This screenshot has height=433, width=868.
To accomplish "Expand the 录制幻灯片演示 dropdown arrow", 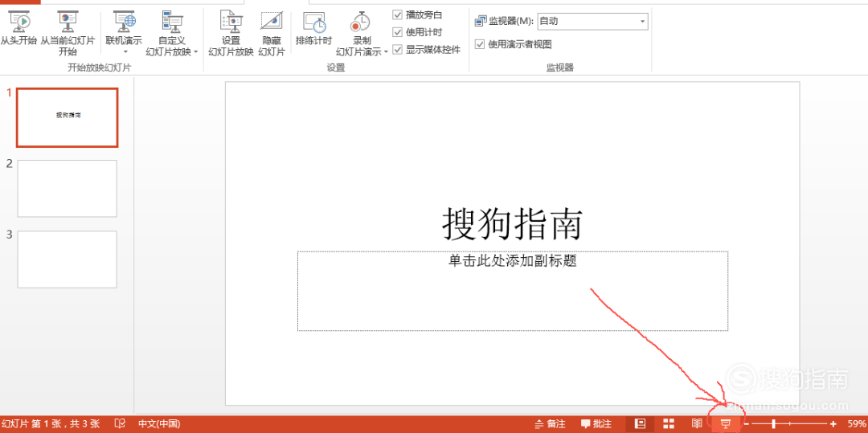I will [x=386, y=52].
